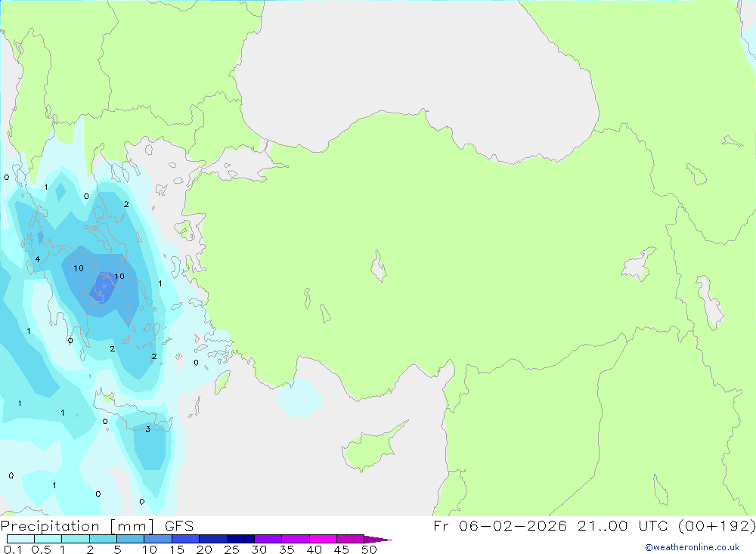Pick the 5–10 mm light blue legend swatch
Screen dimensions: 756x554
pos(131,539)
